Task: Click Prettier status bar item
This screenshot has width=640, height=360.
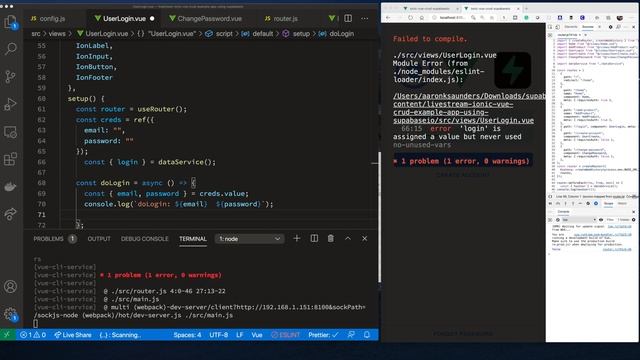Action: pos(323,335)
